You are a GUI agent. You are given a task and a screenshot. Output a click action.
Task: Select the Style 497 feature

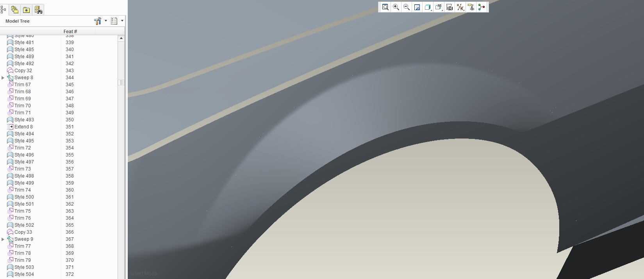pyautogui.click(x=24, y=162)
